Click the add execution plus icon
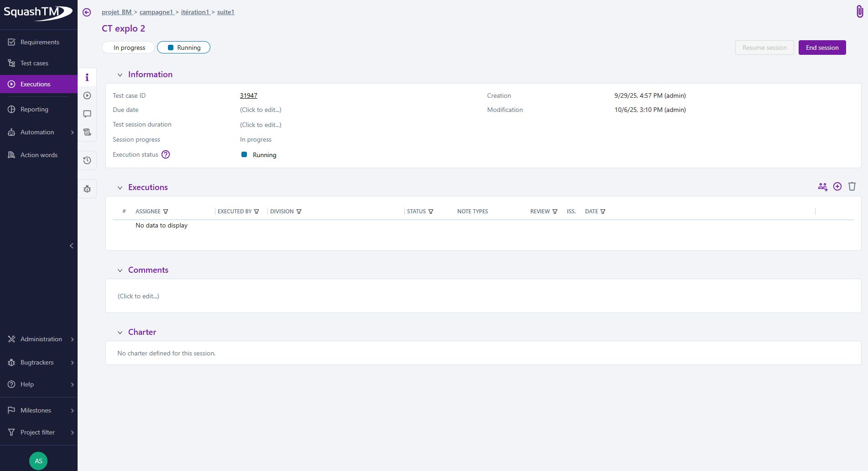This screenshot has width=868, height=471. point(837,186)
